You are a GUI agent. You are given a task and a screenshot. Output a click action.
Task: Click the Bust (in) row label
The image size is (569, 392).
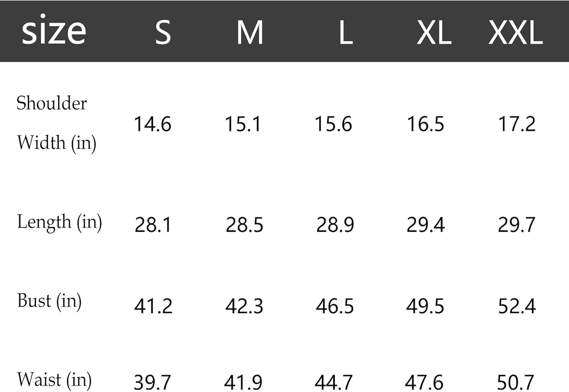coord(49,301)
